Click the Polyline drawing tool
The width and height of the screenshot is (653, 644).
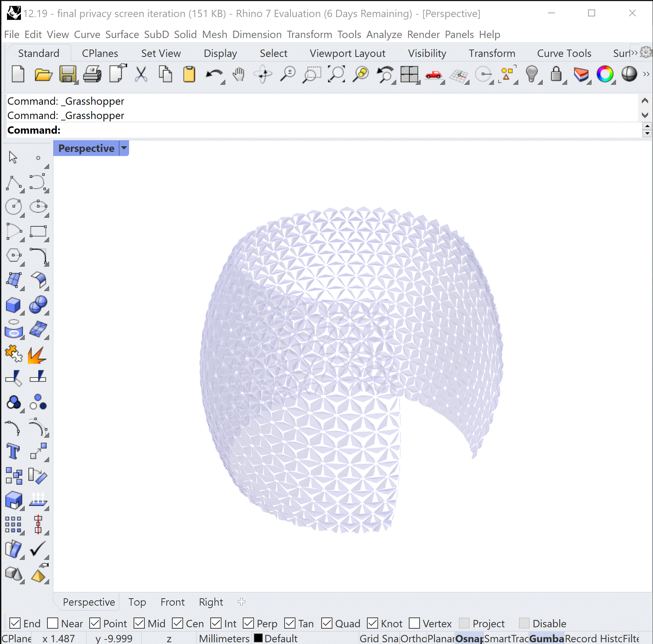14,183
